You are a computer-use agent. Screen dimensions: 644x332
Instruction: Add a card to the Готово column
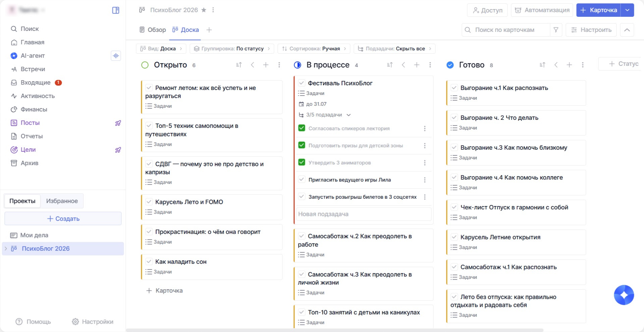point(569,65)
